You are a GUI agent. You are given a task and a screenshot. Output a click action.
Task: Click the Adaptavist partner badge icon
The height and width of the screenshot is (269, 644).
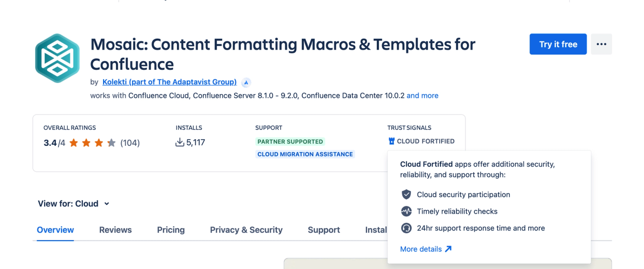coord(246,82)
